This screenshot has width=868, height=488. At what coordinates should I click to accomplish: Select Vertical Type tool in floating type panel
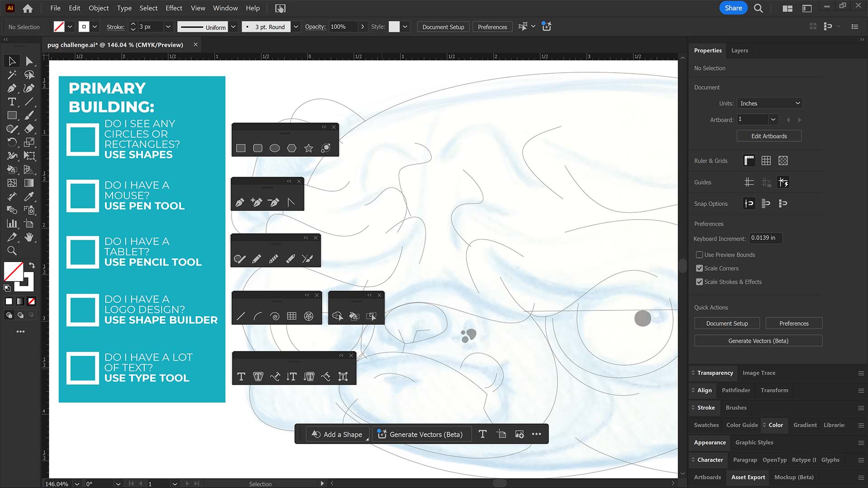click(x=292, y=377)
